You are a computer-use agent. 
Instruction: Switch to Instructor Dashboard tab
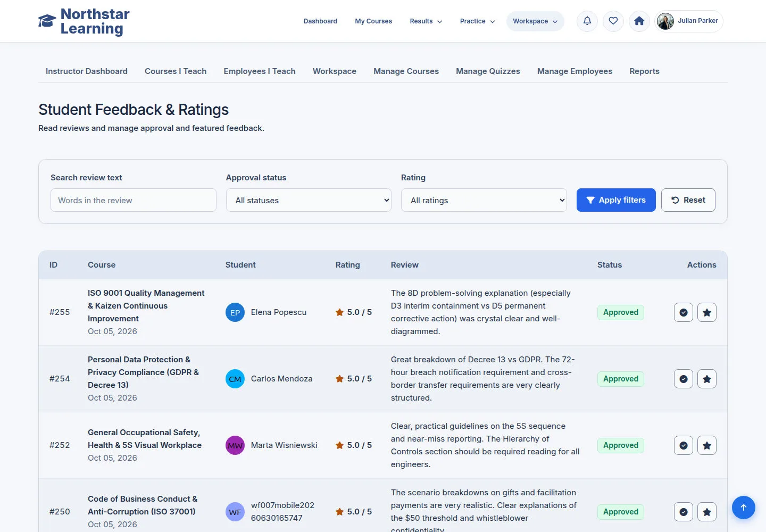[x=87, y=71]
